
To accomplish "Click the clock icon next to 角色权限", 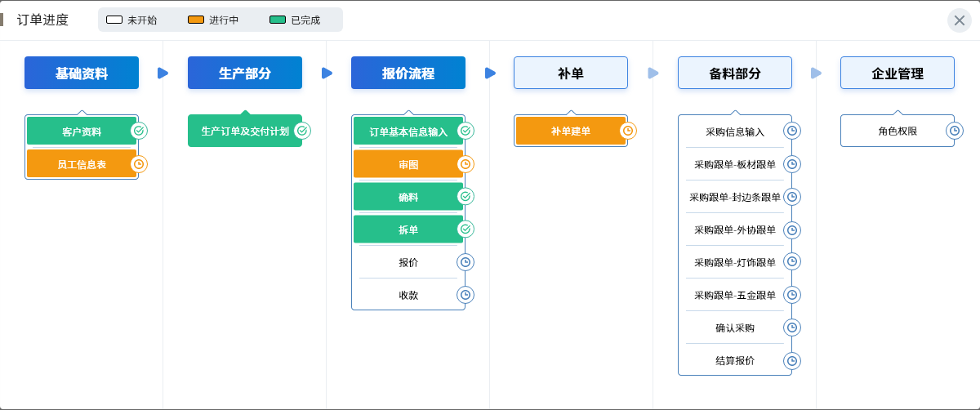I will (954, 131).
